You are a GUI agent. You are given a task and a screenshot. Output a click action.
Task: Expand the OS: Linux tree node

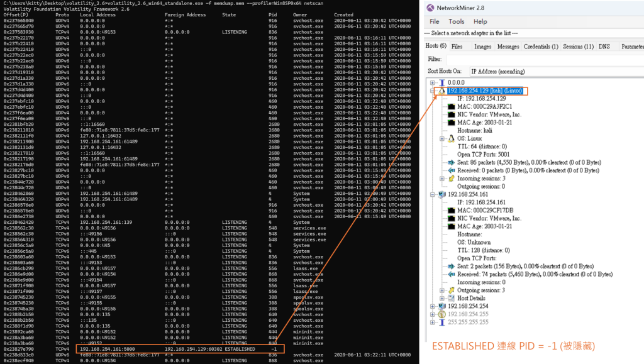pos(442,139)
